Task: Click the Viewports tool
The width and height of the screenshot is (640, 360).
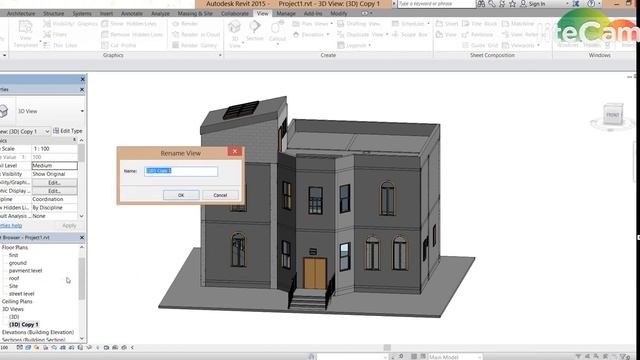Action: tap(521, 45)
